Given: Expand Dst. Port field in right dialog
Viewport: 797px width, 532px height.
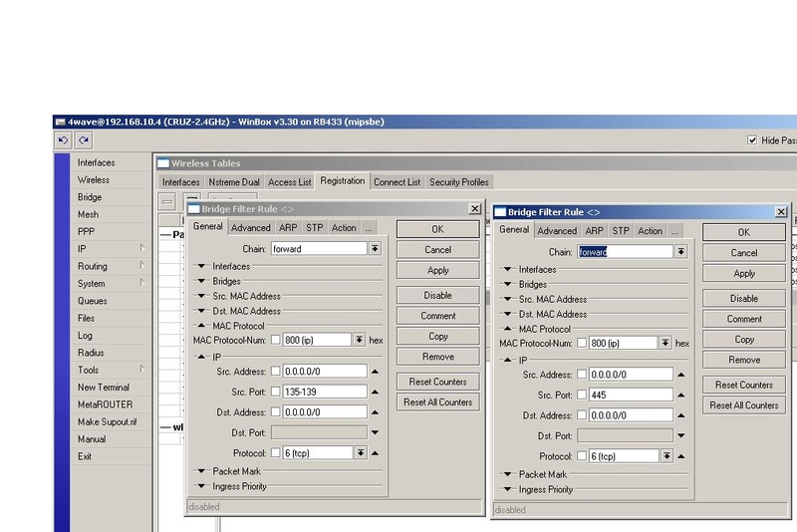Looking at the screenshot, I should click(681, 435).
